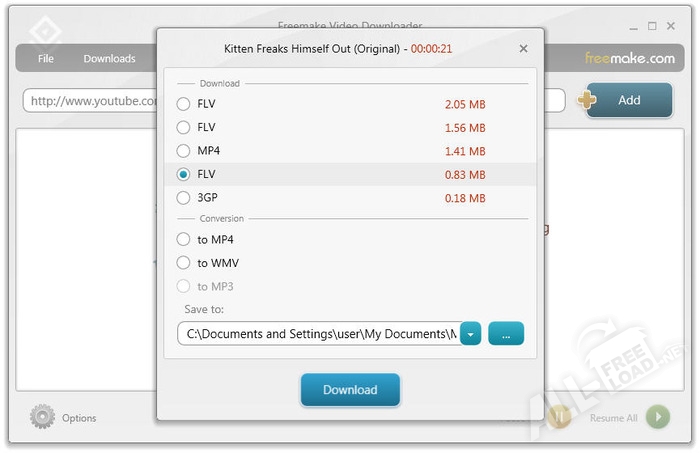Close the Kitten Freaks Himself Out dialog
This screenshot has height=453, width=700.
point(523,48)
